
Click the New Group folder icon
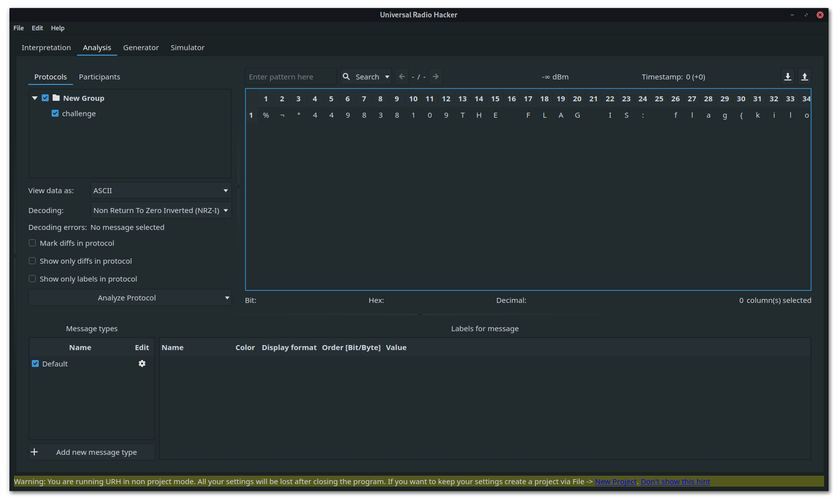[x=56, y=98]
